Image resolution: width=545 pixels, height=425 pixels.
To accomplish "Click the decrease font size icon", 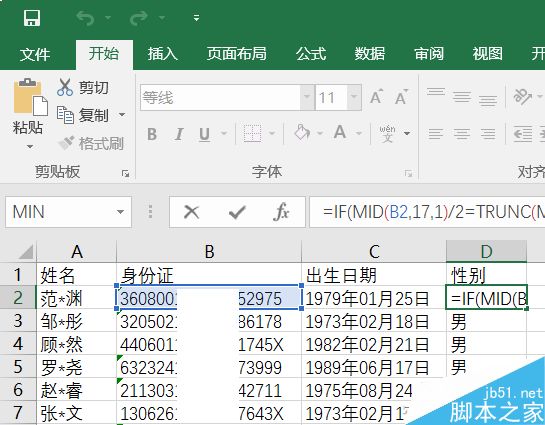I will pos(402,97).
